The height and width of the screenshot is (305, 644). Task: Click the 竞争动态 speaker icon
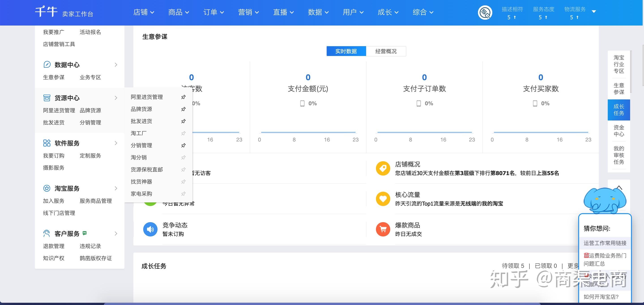tap(150, 229)
